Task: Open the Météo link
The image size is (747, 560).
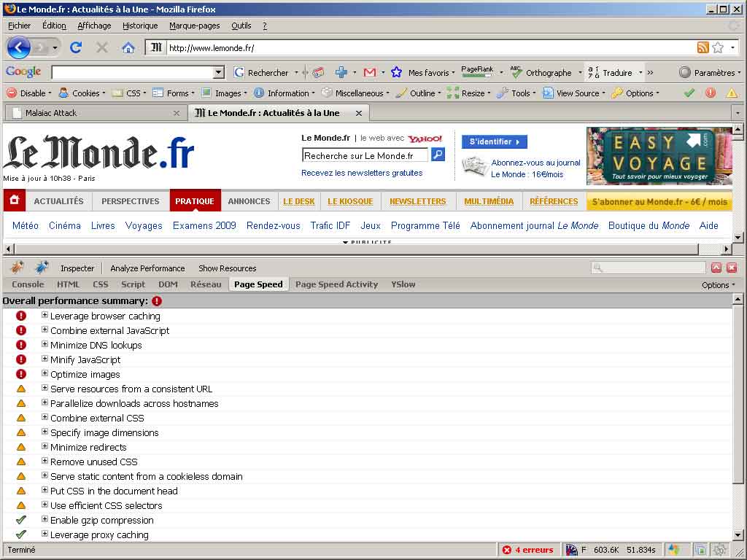Action: (26, 225)
